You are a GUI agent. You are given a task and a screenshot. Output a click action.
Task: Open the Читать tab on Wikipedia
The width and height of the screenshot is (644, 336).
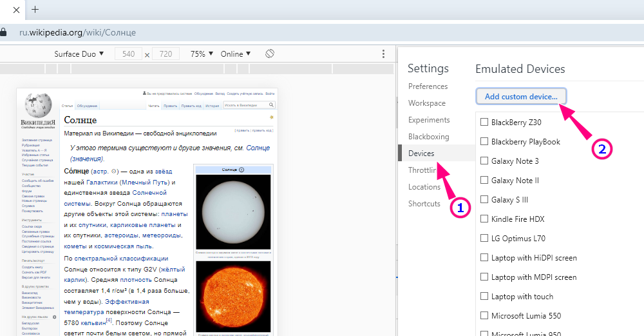tap(154, 106)
